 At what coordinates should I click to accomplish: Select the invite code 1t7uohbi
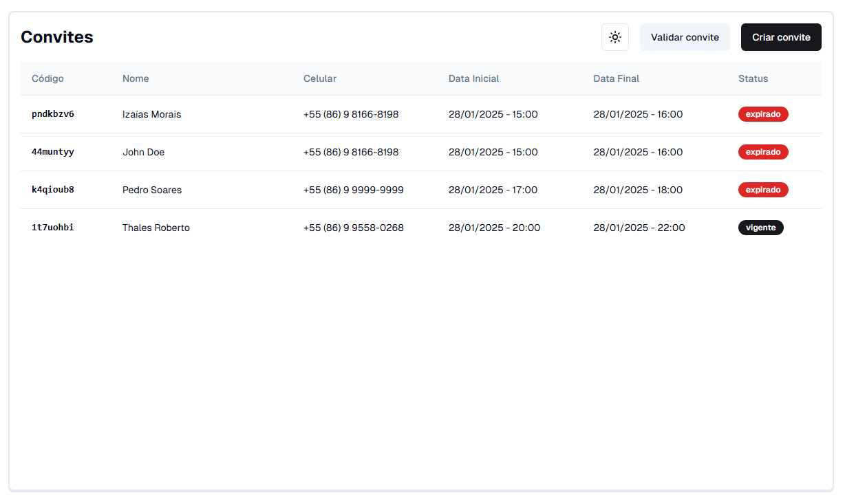point(53,228)
